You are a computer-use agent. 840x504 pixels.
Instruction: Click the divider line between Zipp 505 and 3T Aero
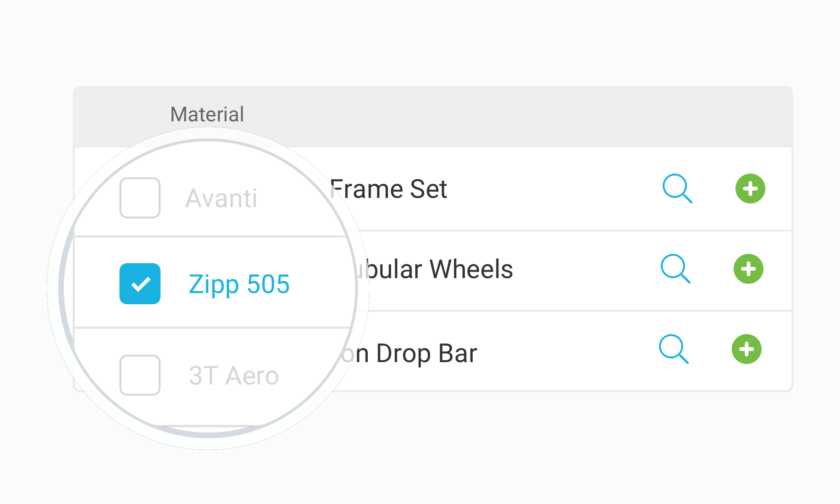210,328
